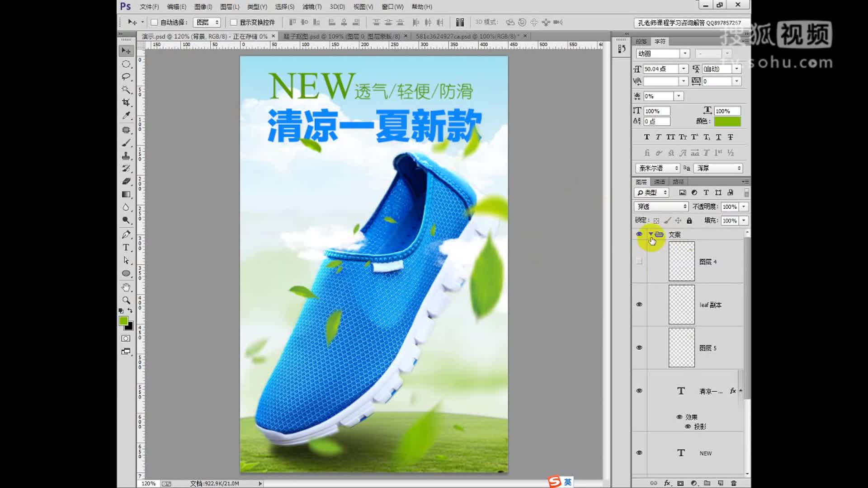868x488 pixels.
Task: Click the layer fx style icon
Action: (x=667, y=483)
